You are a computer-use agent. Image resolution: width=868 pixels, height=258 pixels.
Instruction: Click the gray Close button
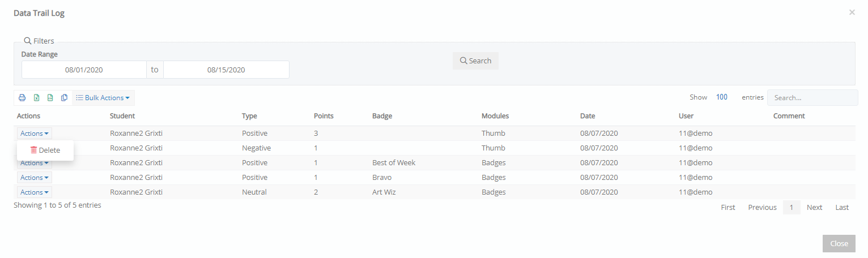coord(839,243)
